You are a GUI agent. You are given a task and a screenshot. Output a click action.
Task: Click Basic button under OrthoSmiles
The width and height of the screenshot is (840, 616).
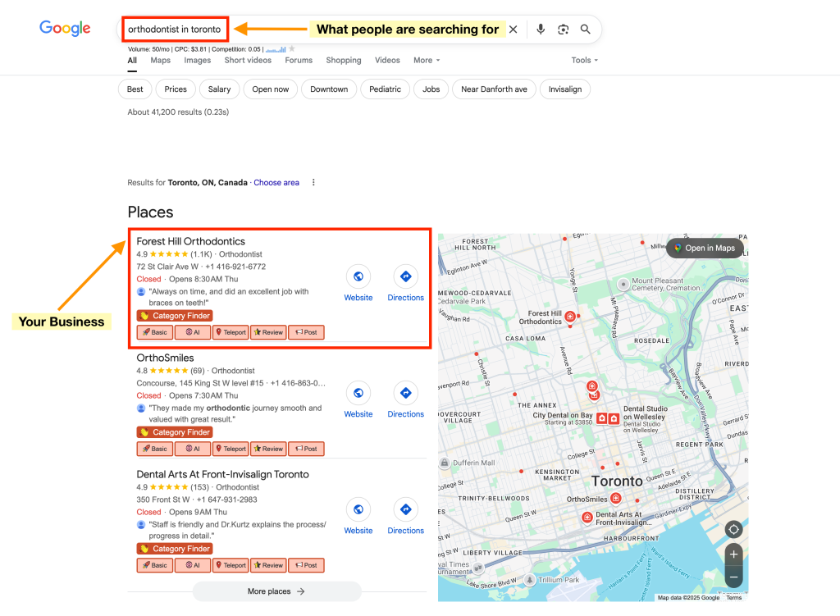tap(155, 449)
